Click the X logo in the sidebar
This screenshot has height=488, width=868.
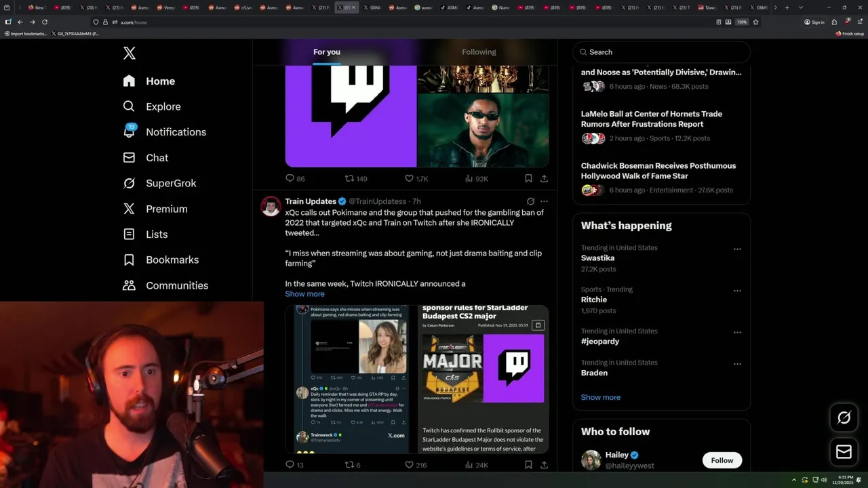130,53
